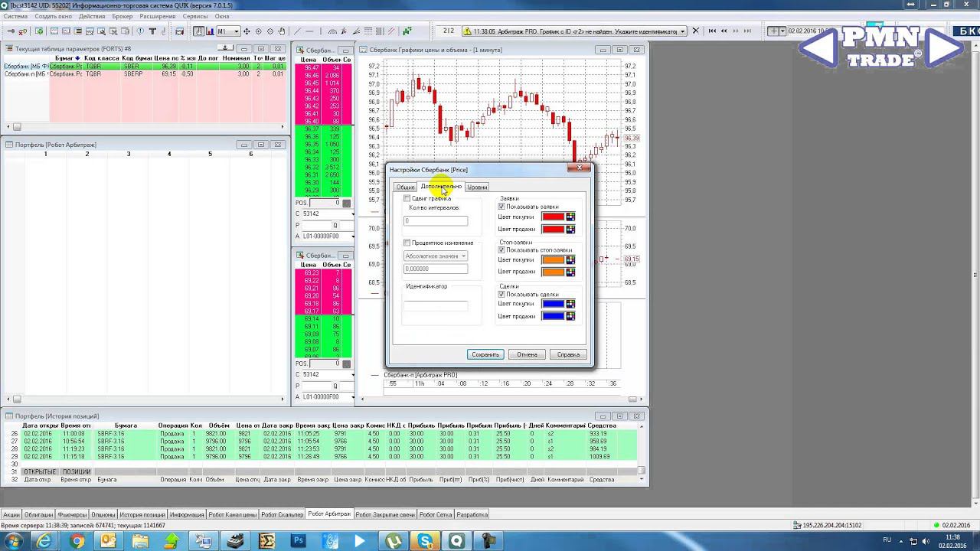Click the info exclamation toolbar icon
The image size is (980, 551).
(140, 31)
